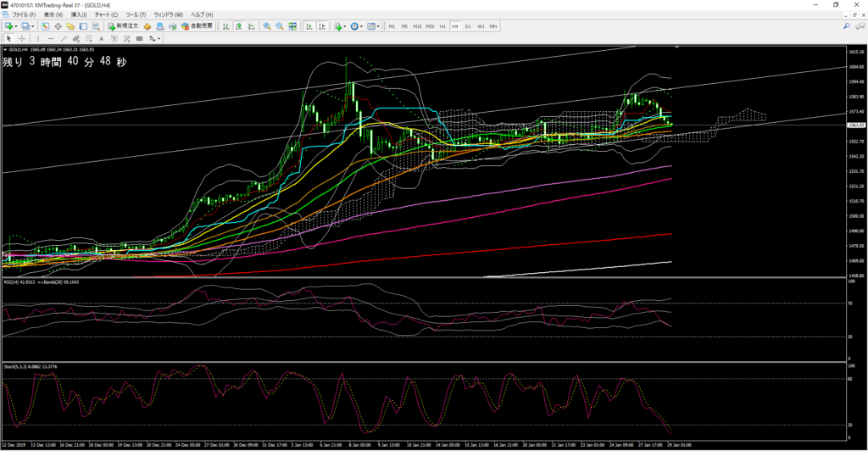Select the M1 timeframe
This screenshot has width=868, height=451.
click(392, 26)
